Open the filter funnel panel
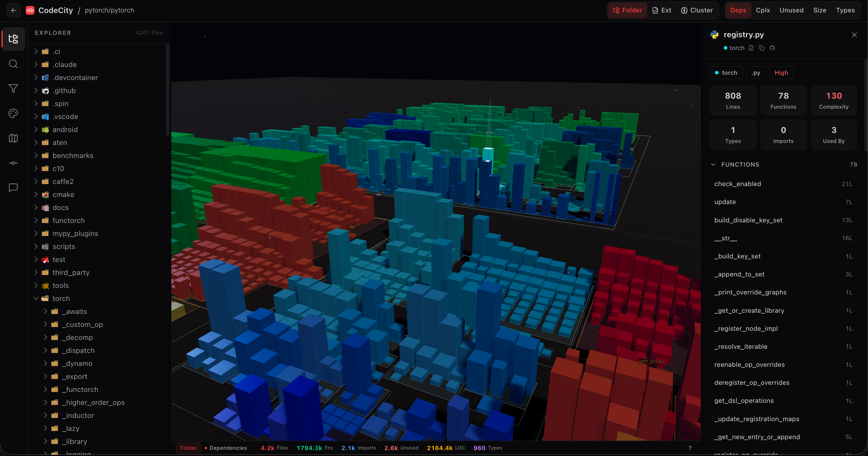 [x=13, y=89]
